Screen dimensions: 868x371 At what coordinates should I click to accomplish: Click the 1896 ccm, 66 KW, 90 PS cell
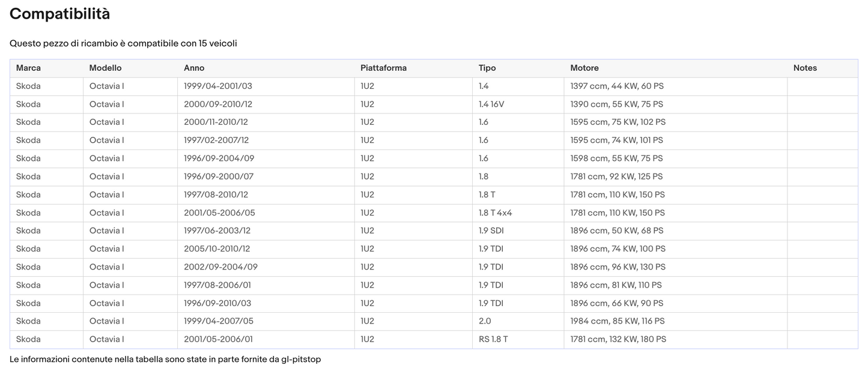click(617, 303)
